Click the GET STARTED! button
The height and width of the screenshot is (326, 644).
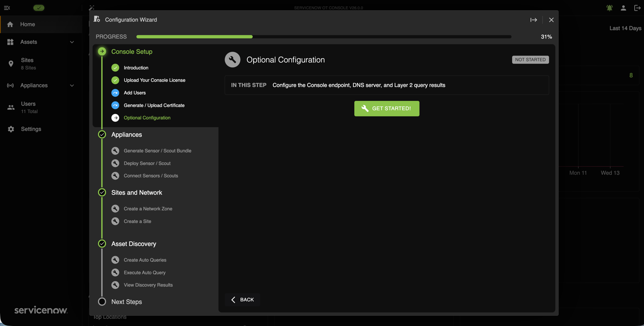(x=387, y=108)
